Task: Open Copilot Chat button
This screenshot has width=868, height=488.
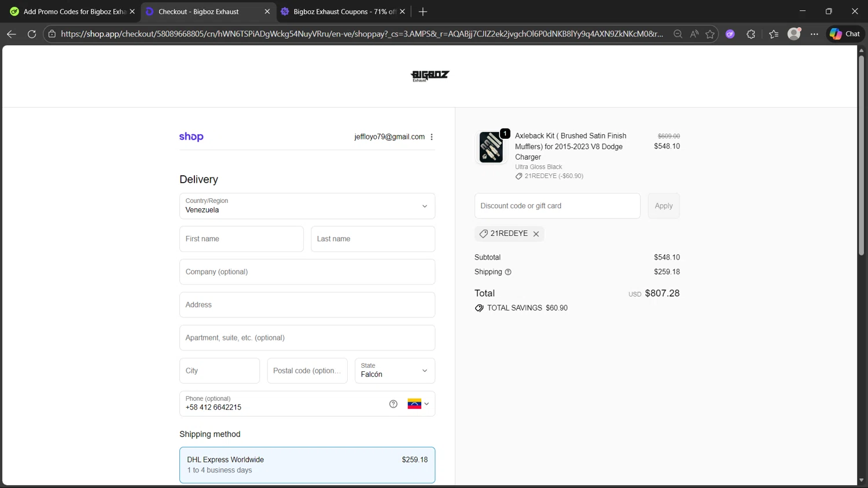Action: (x=845, y=34)
